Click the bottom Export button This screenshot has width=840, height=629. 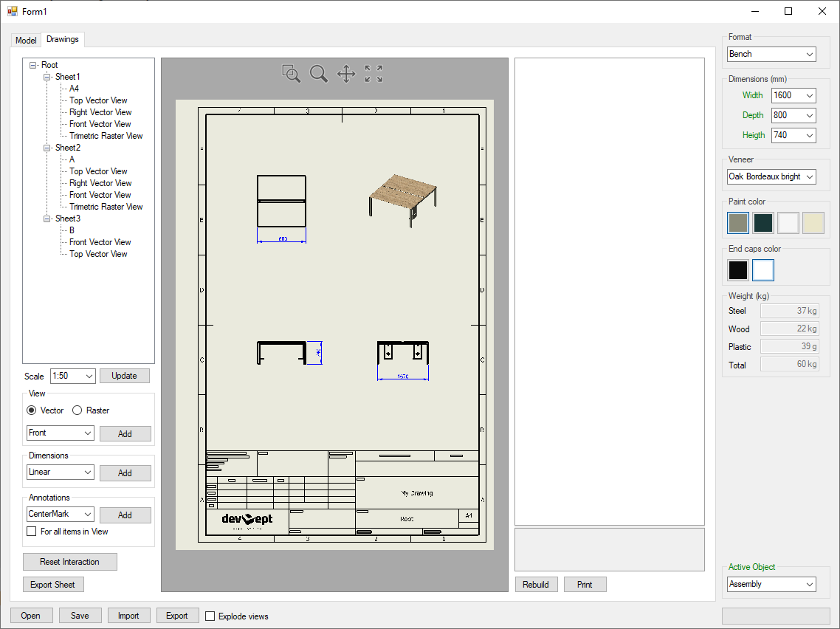click(x=177, y=616)
